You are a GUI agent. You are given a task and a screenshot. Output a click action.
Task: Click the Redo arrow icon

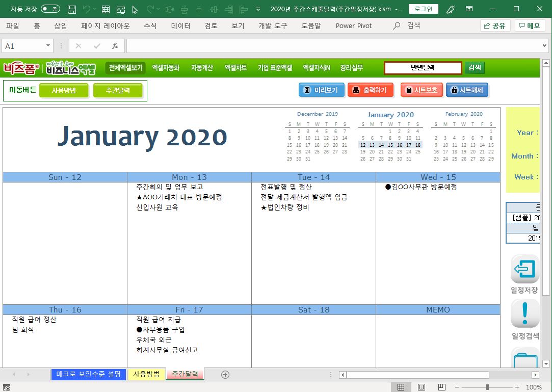pyautogui.click(x=151, y=10)
